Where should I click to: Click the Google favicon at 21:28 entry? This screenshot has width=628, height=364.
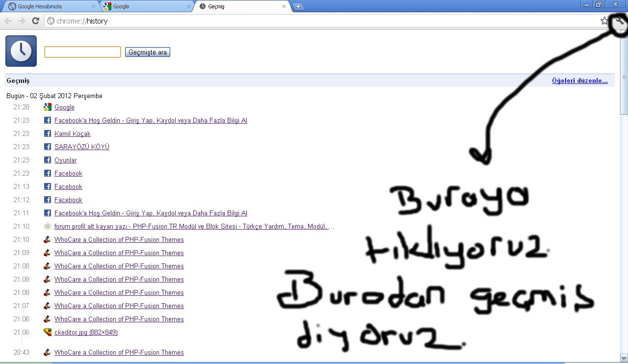48,107
